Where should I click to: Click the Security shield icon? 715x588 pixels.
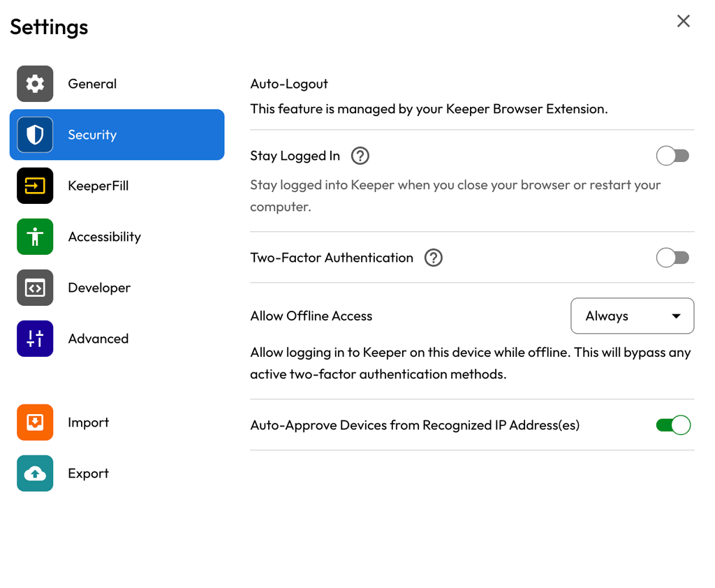coord(35,135)
